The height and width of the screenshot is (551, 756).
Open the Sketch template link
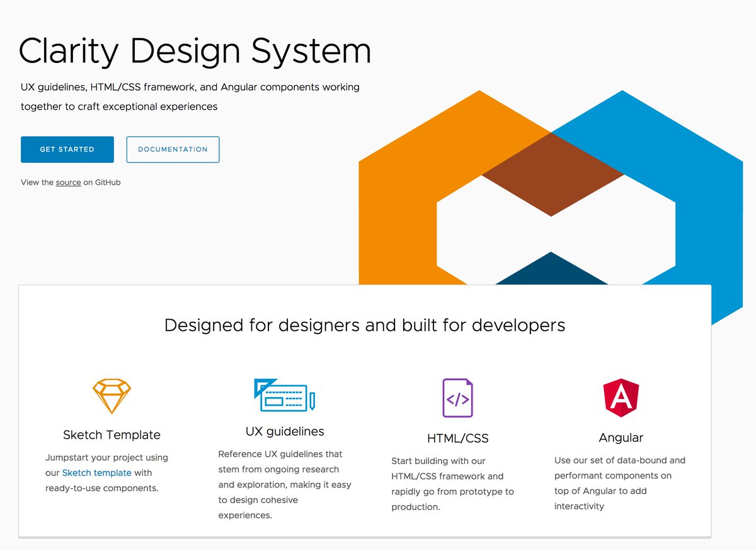pos(96,473)
